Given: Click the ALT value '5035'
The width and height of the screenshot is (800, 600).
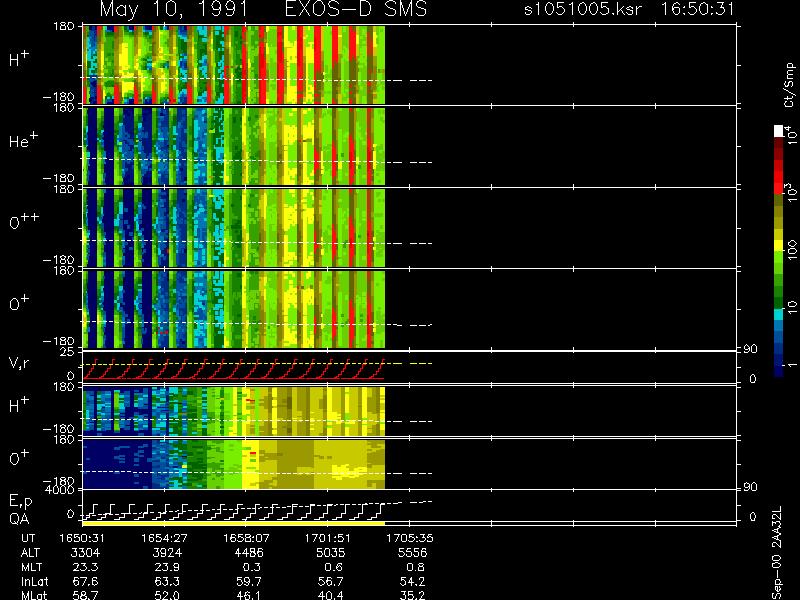Looking at the screenshot, I should click(331, 553).
